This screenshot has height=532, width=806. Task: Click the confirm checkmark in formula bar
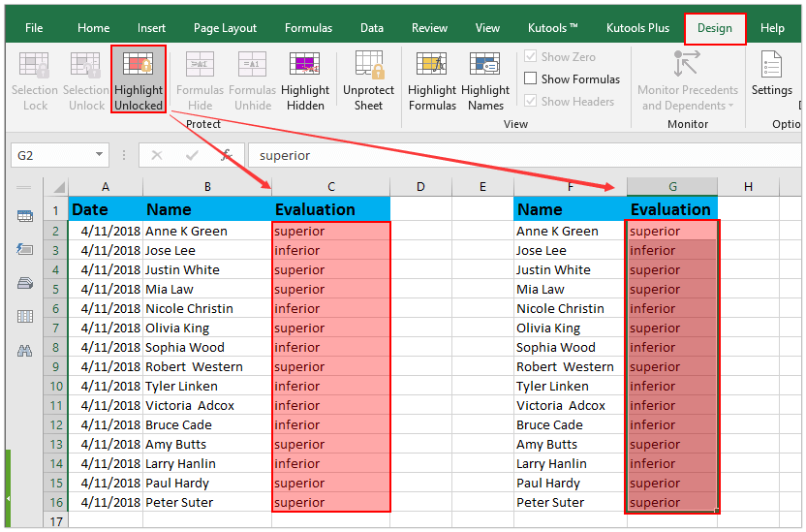tap(192, 155)
